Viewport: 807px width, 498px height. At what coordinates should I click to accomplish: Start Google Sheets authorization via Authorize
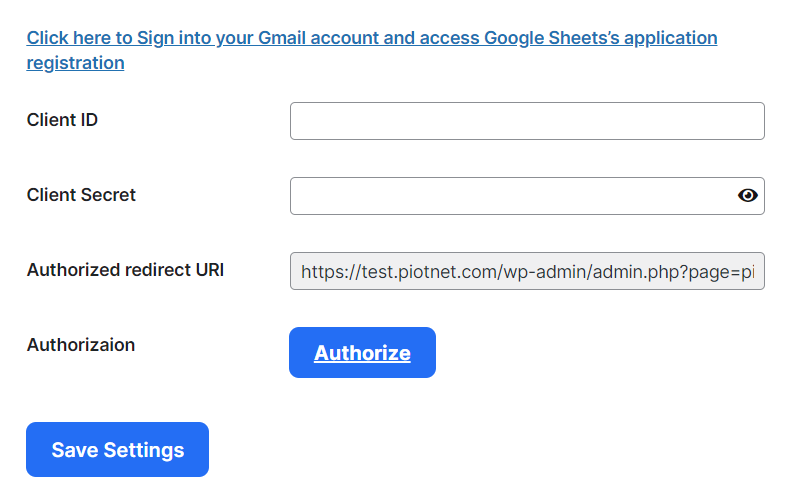362,352
